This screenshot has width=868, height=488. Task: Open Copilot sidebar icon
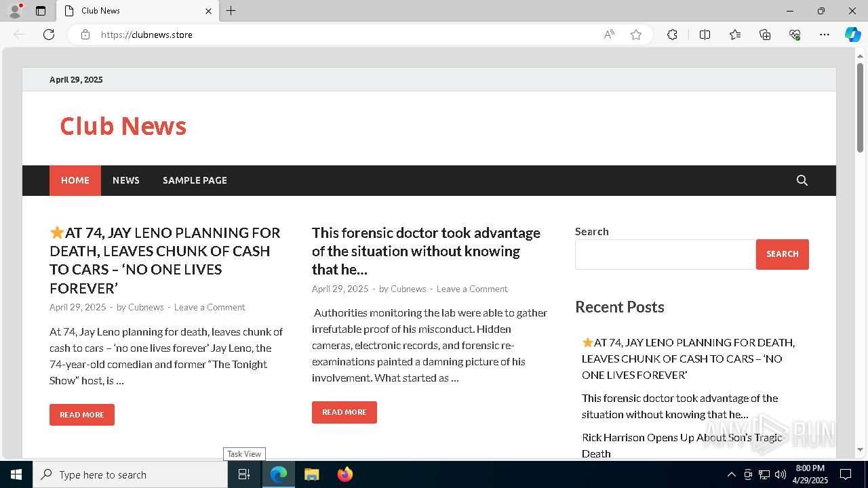coord(852,35)
